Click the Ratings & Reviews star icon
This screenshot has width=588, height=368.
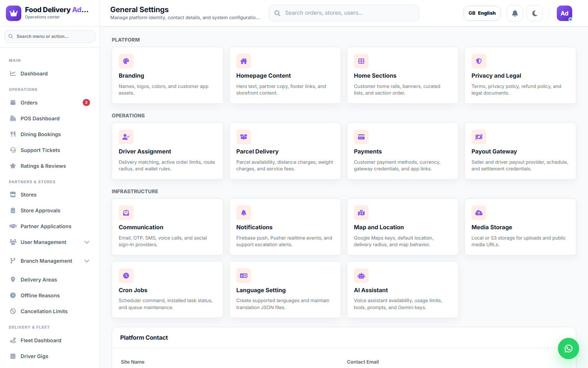pyautogui.click(x=13, y=166)
